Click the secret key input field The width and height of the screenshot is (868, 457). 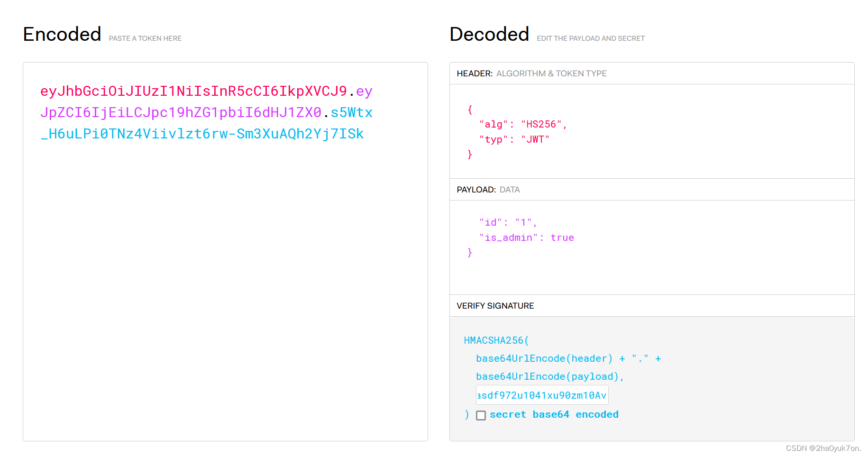click(542, 395)
